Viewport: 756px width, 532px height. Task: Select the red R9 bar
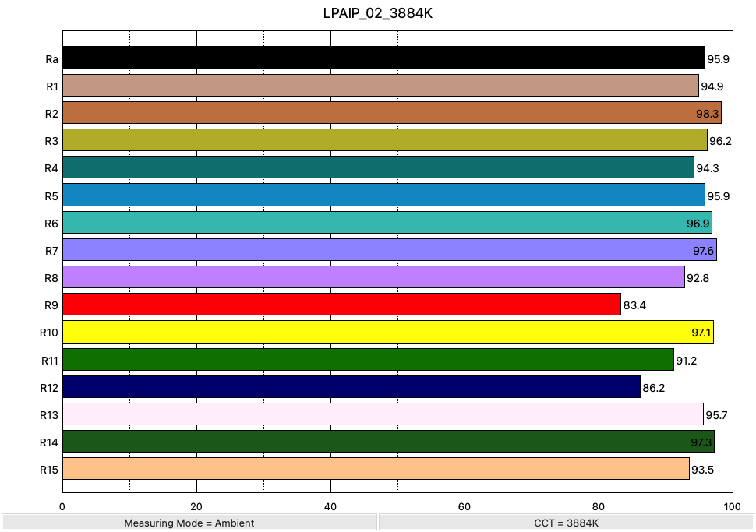pyautogui.click(x=342, y=304)
